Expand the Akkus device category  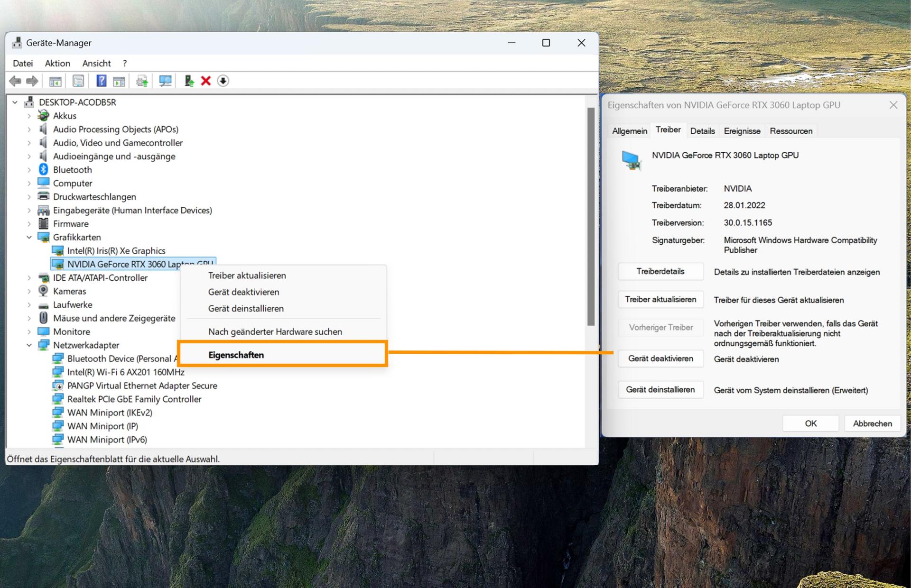point(28,115)
